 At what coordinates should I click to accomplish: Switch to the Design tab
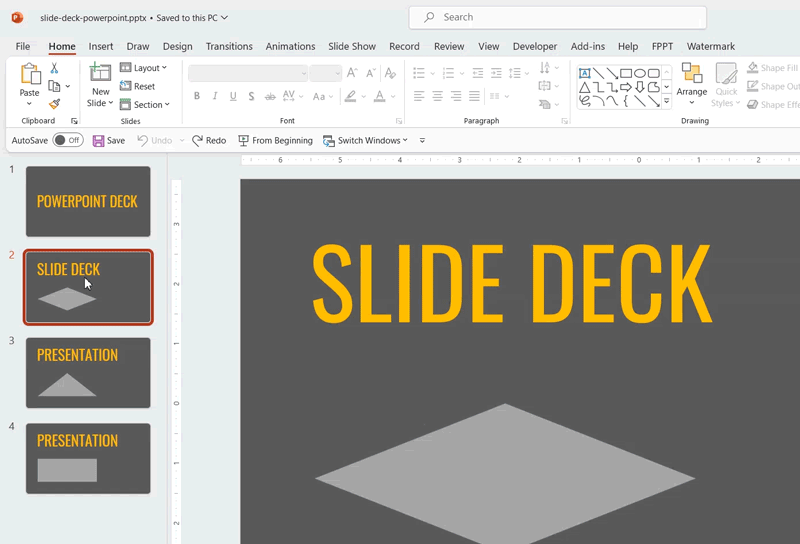178,46
